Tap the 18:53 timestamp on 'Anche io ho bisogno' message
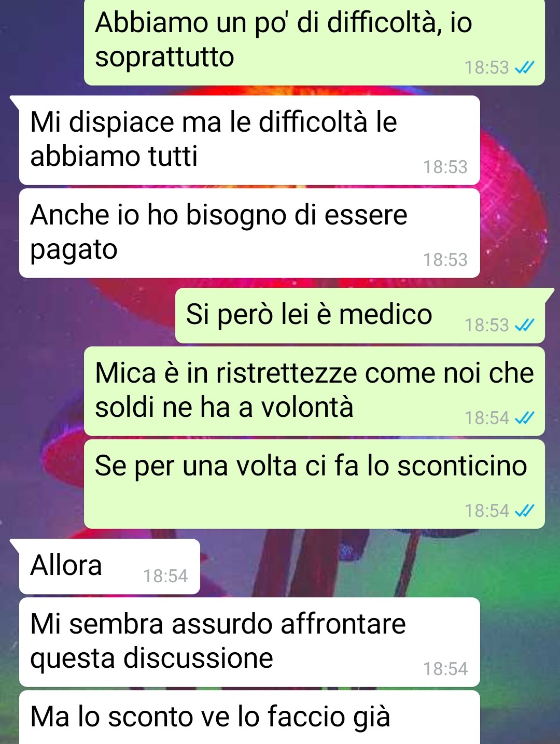 point(445,260)
